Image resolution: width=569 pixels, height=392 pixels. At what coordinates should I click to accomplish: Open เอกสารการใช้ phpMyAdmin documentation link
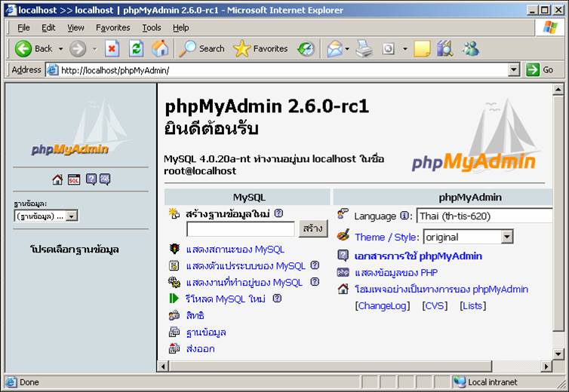point(418,256)
